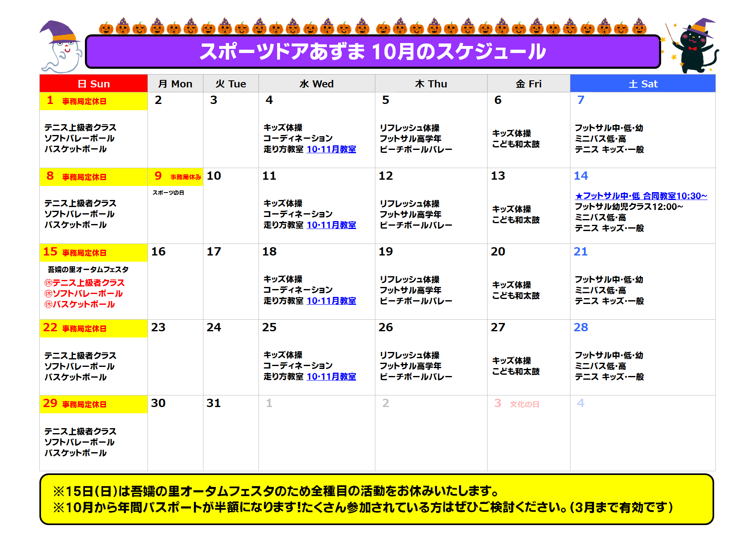Click red テニス上級者クラス on day 15
The width and height of the screenshot is (756, 547).
tap(85, 283)
